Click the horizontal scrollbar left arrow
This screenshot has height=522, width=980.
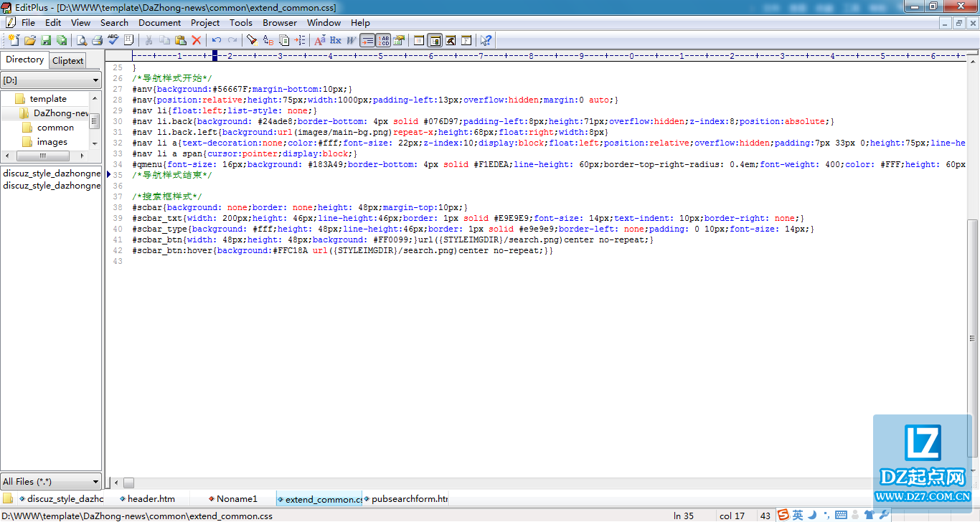(x=116, y=483)
